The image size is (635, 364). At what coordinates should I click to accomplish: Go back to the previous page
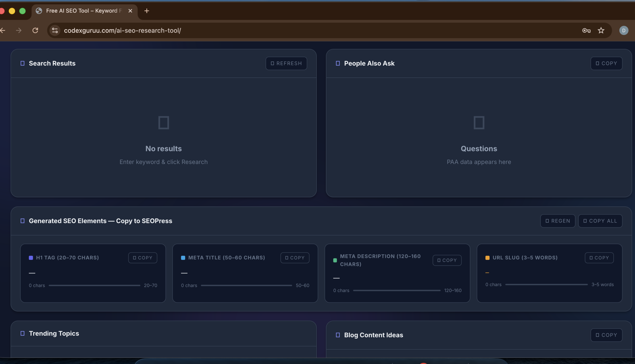coord(3,31)
